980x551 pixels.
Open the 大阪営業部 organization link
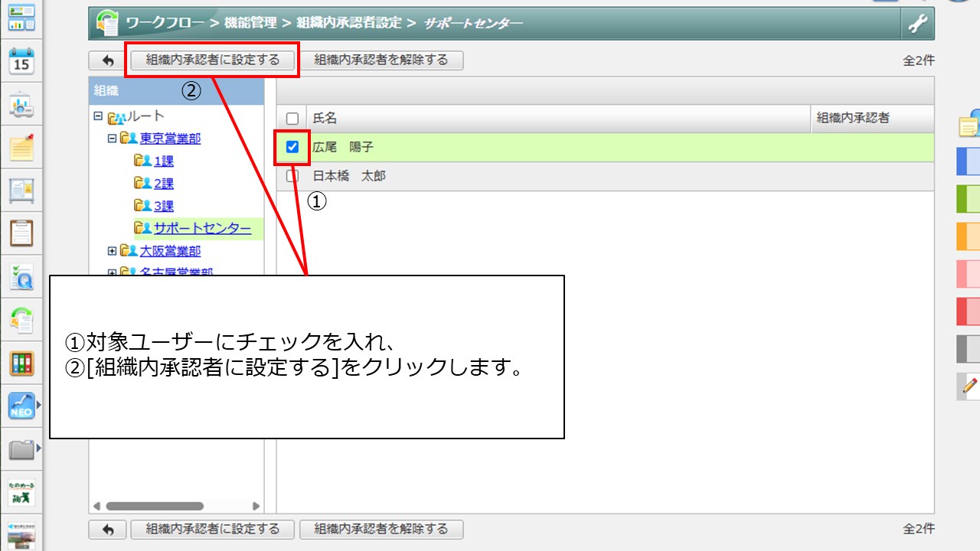pos(171,251)
